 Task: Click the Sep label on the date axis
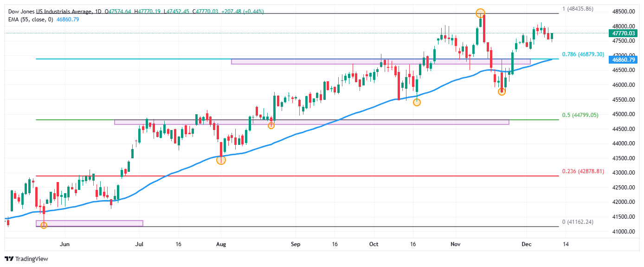[296, 244]
